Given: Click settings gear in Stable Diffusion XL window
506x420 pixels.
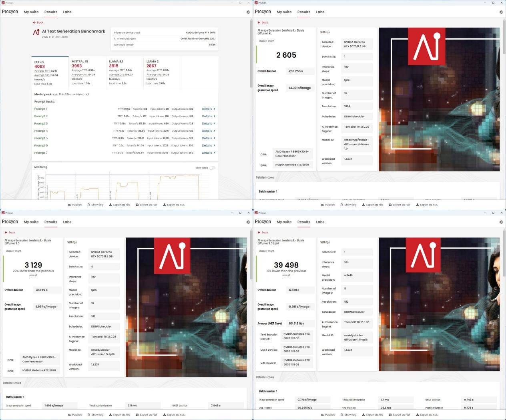Looking at the screenshot, I should pyautogui.click(x=501, y=12).
